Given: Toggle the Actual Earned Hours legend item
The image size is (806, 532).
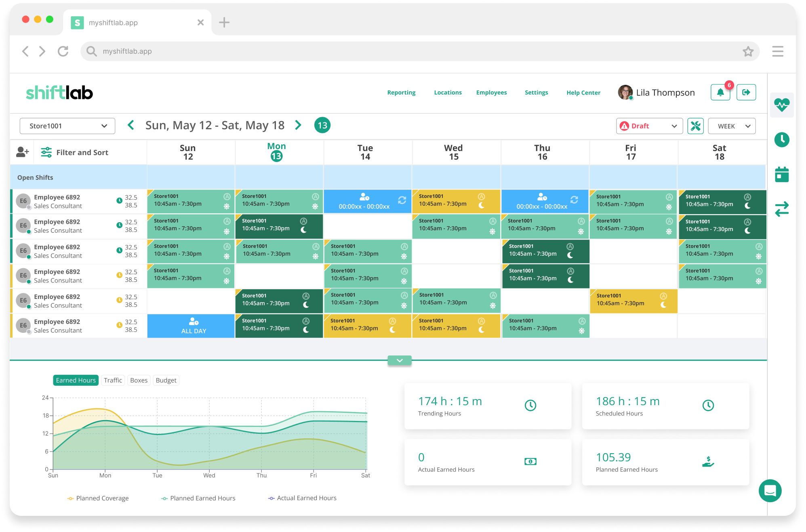Looking at the screenshot, I should click(302, 498).
